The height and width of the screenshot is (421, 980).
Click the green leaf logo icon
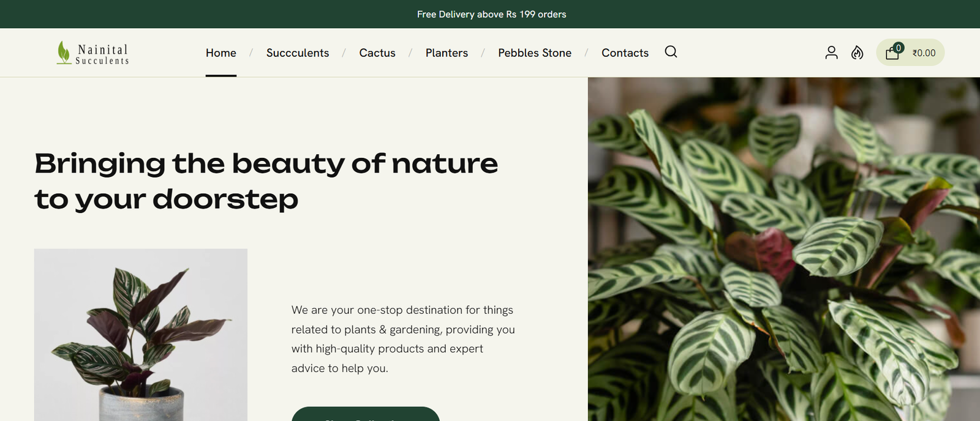coord(64,53)
